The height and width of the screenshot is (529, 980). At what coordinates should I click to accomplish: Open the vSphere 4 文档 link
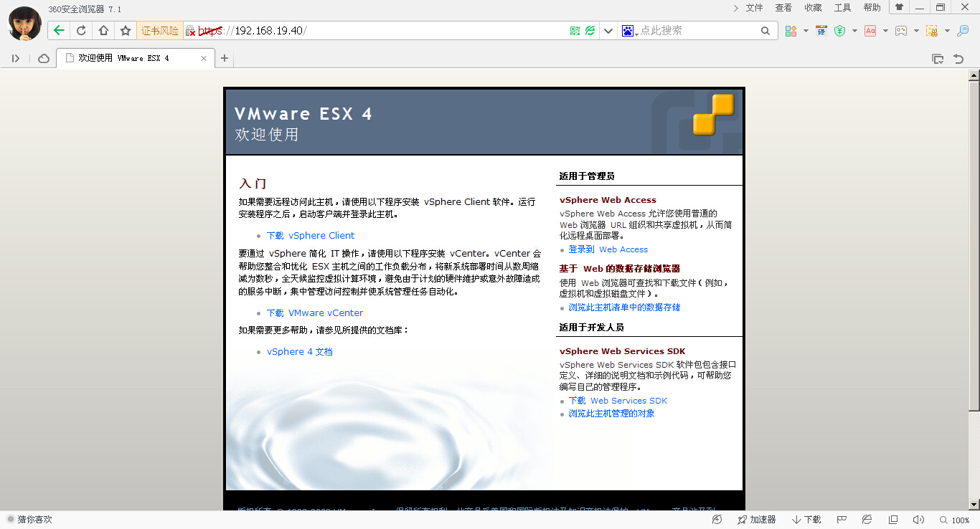click(x=300, y=351)
